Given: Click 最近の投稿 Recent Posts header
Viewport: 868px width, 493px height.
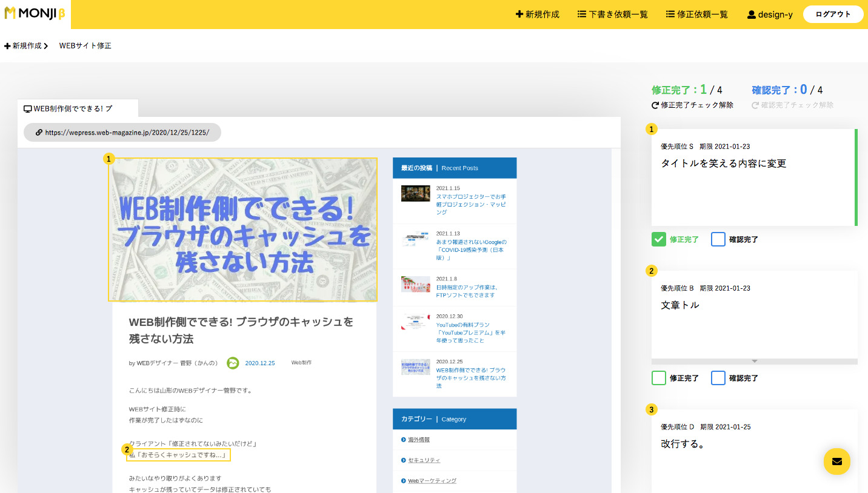Looking at the screenshot, I should tap(455, 168).
